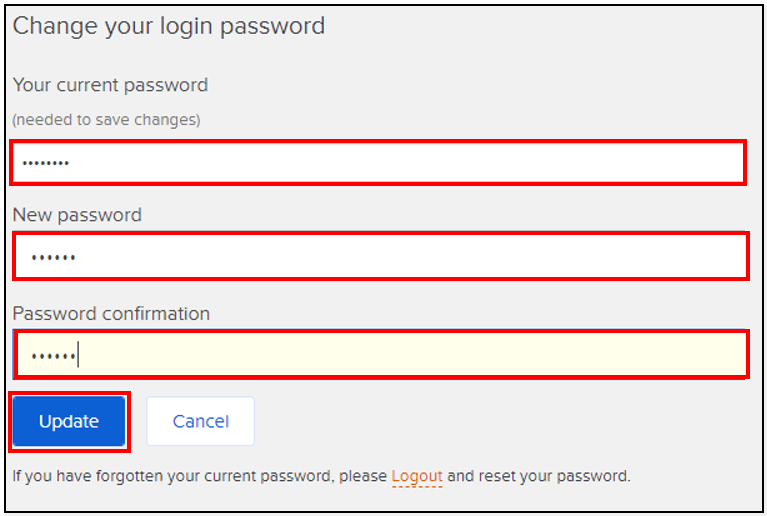Click the masked dots in confirmation field
Screen dimensions: 767x516
[x=53, y=355]
